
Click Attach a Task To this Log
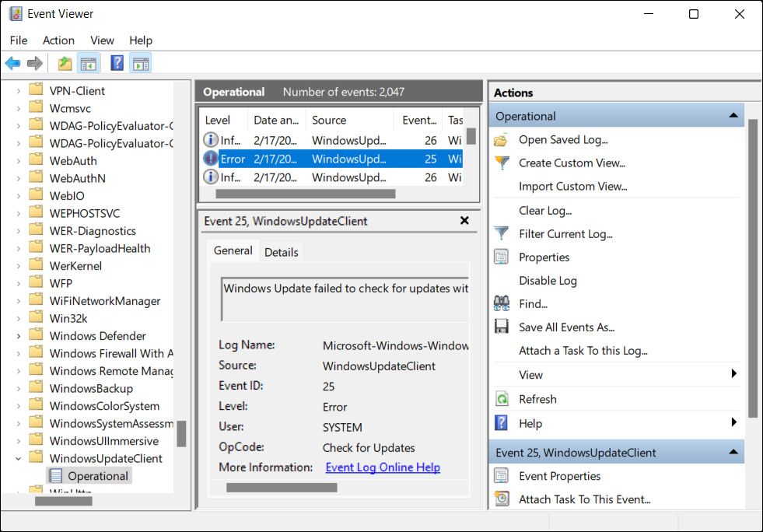583,351
